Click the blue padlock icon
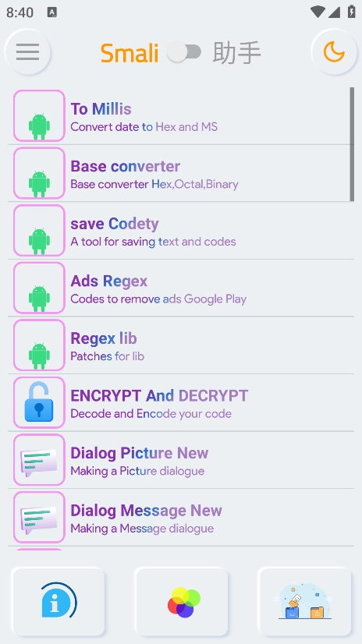The image size is (362, 644). [x=39, y=402]
